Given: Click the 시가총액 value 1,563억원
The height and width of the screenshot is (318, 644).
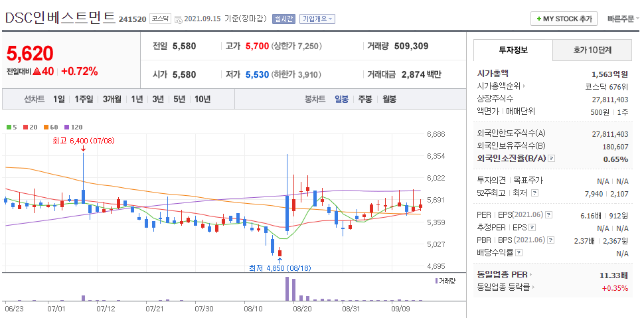Looking at the screenshot, I should point(610,74).
